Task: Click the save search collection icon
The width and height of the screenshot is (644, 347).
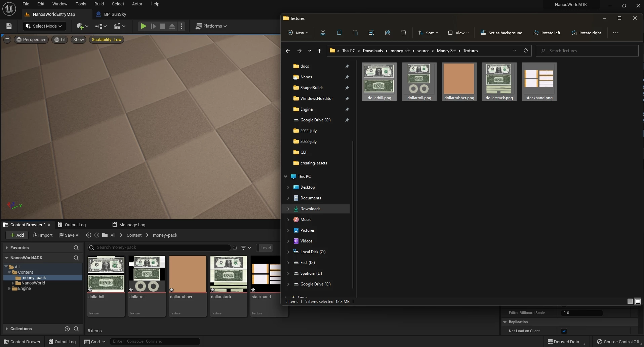Action: click(235, 248)
